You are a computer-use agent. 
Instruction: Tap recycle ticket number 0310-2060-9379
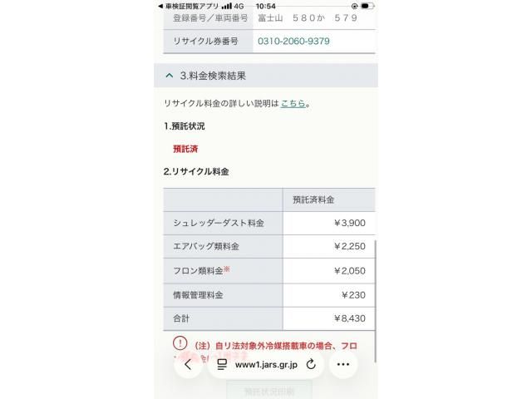pyautogui.click(x=293, y=41)
